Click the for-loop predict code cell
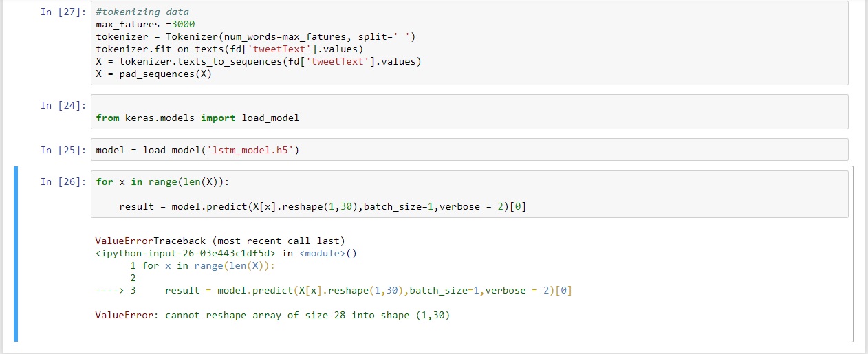The width and height of the screenshot is (868, 354). click(469, 194)
